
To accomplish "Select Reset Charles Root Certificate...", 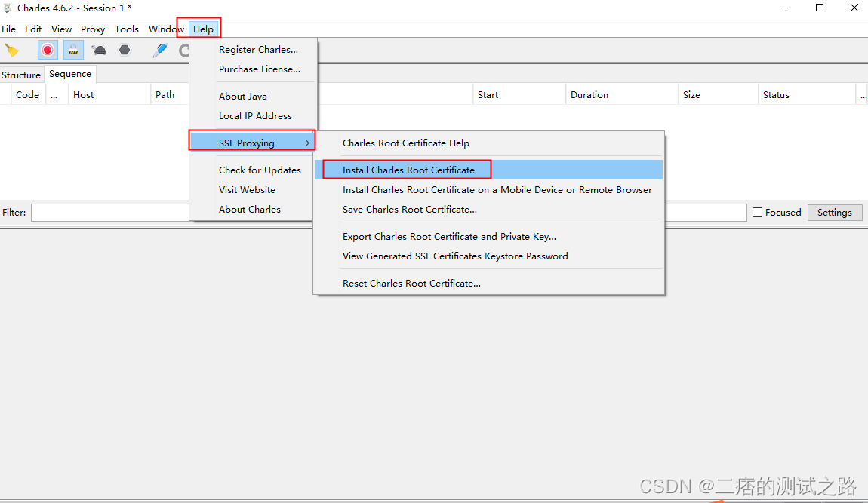I will [x=489, y=283].
